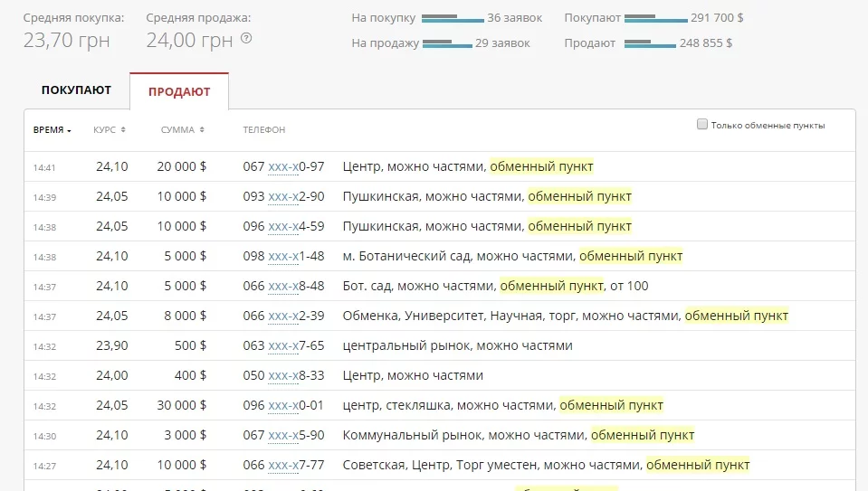Click comment 'Обменка, Университет, Научная, торг'
Viewport: 868px width, 491px height.
point(460,316)
